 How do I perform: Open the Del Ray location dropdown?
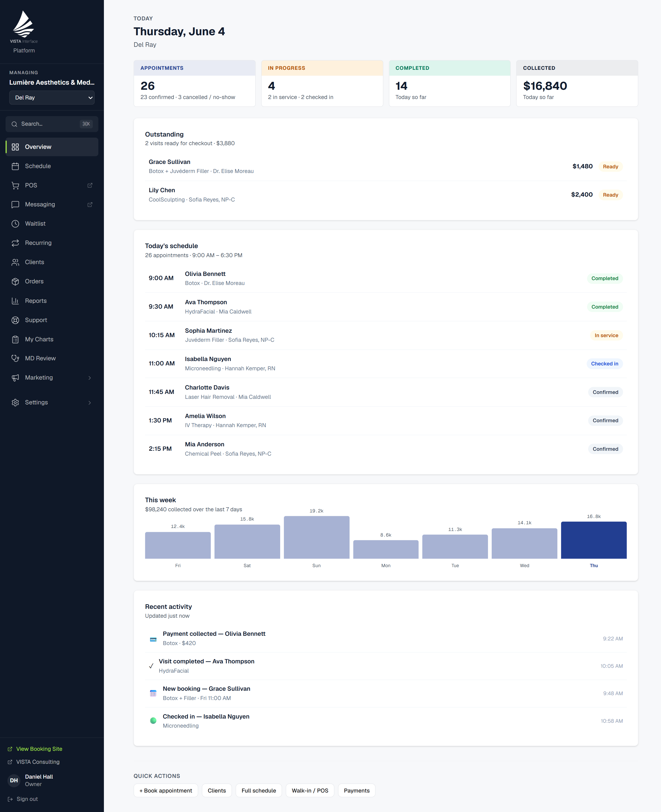(52, 98)
